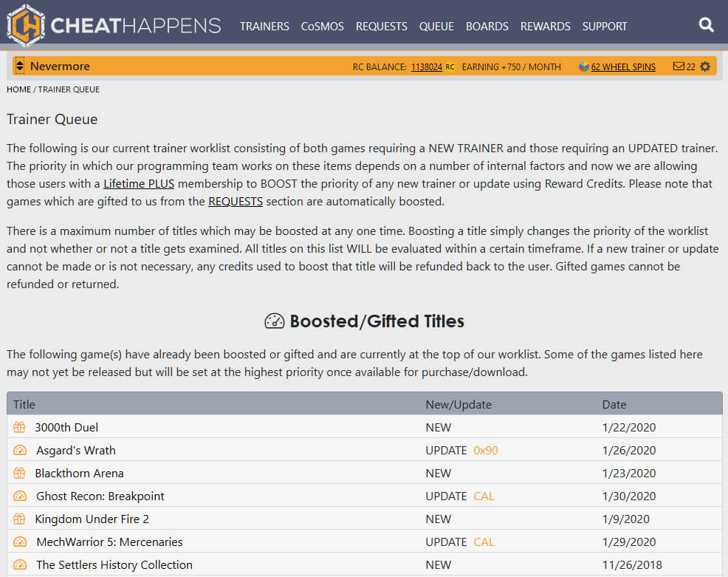Click the message count 22
Viewport: 728px width, 577px height.
(691, 67)
